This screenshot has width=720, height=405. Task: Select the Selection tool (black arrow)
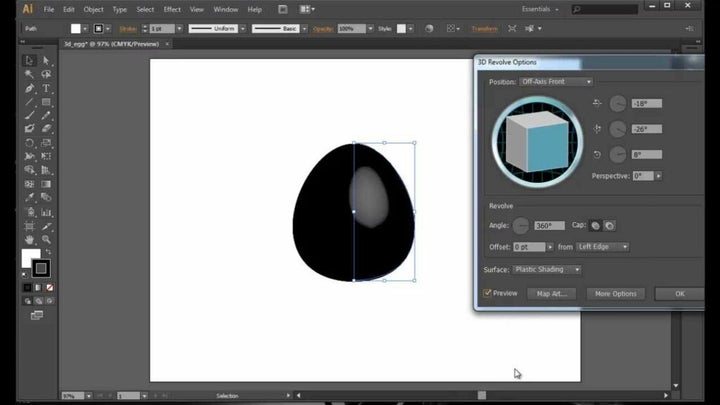click(30, 61)
